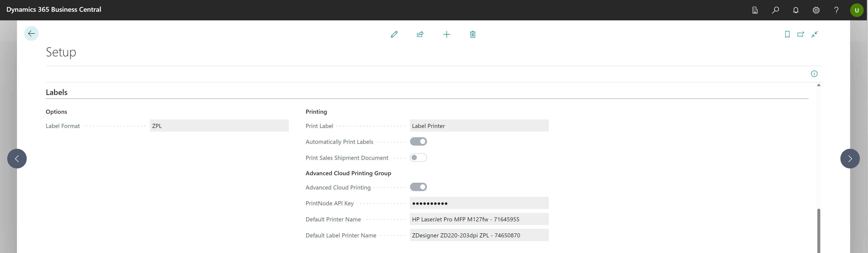Screen dimensions: 868x253
Task: Open the Label Format ZPL field
Action: coord(219,126)
